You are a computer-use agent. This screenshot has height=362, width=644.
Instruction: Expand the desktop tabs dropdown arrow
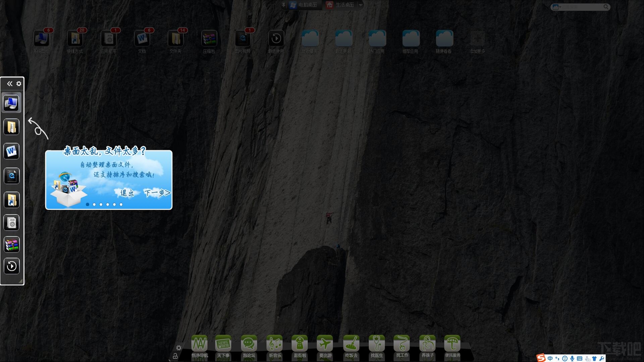pyautogui.click(x=361, y=5)
